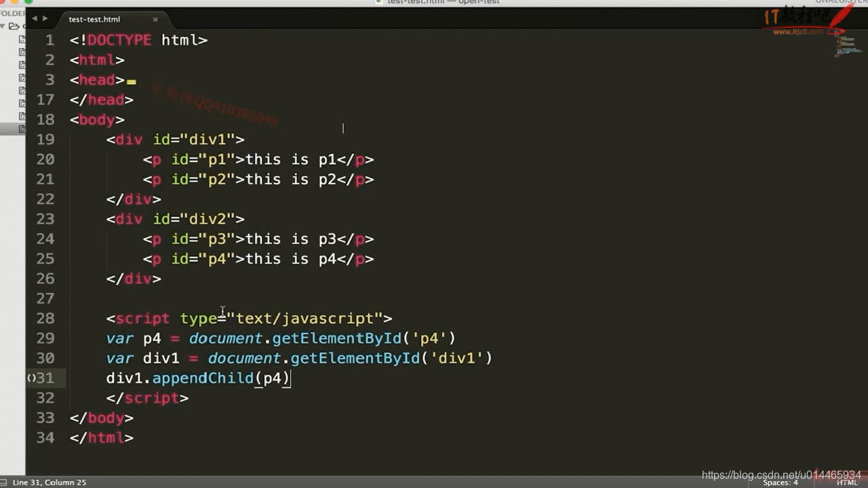Image resolution: width=868 pixels, height=488 pixels.
Task: Click the open folder icon in sidebar
Action: click(x=14, y=26)
